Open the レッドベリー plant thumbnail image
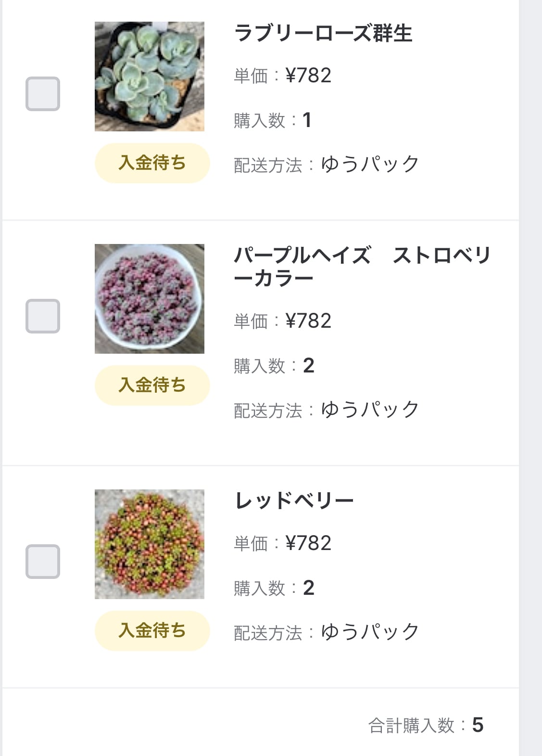This screenshot has width=542, height=756. pos(150,544)
